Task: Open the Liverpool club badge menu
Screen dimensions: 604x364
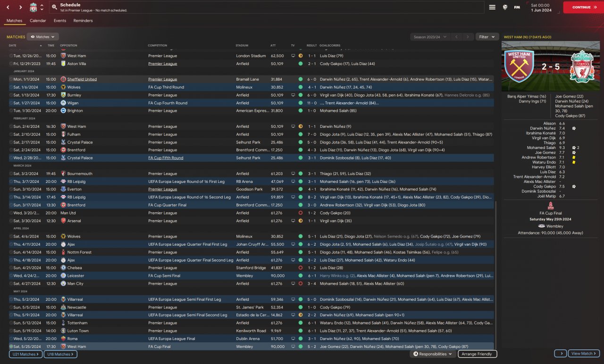Action: click(x=33, y=8)
